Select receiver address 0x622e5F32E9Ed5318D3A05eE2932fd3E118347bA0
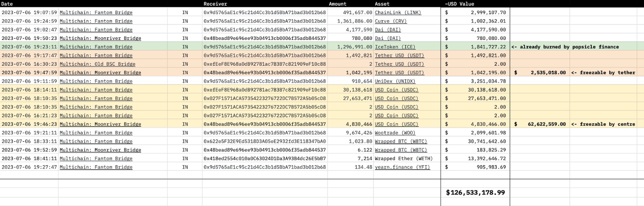Image resolution: width=644 pixels, height=206 pixels. 264,141
